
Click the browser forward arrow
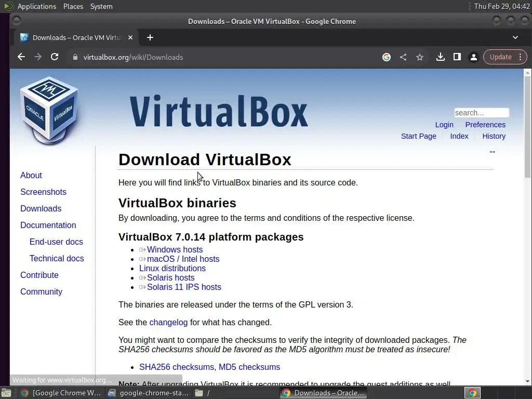coord(37,57)
